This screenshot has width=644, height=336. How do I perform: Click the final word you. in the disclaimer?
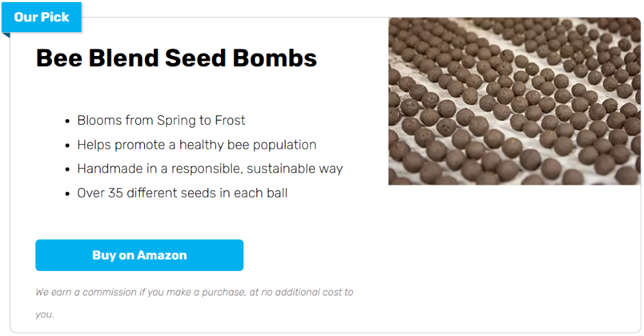coord(45,315)
